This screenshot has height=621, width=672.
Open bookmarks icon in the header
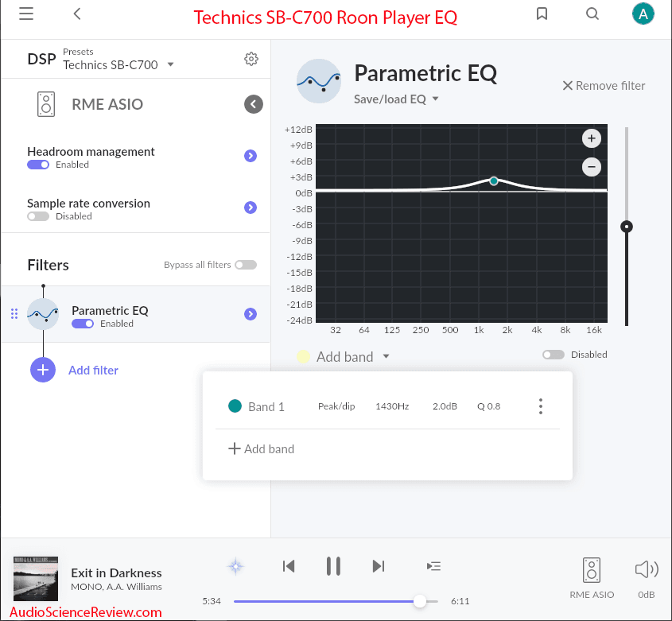point(542,14)
